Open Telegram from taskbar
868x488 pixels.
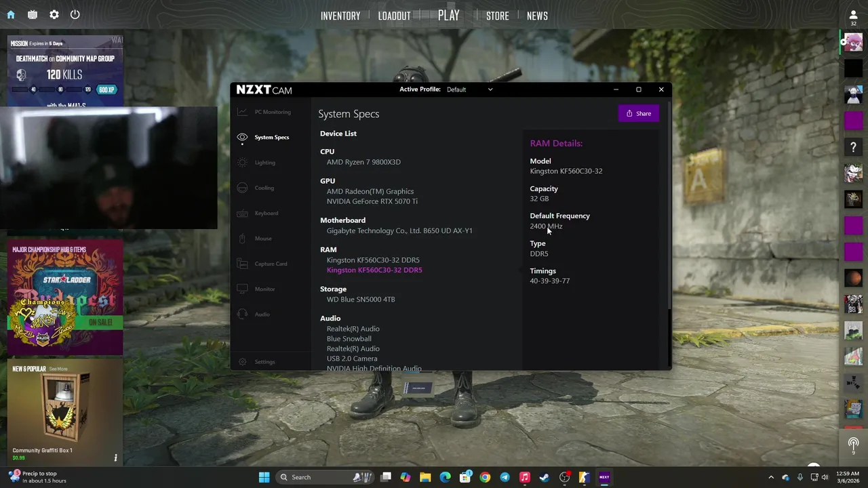505,477
